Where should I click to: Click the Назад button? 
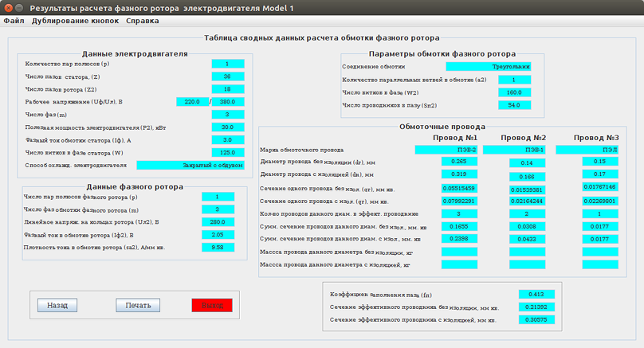point(57,305)
